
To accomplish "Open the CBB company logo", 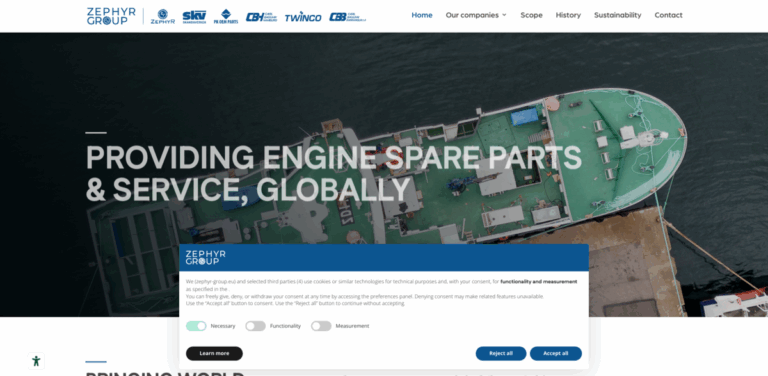I will tap(347, 17).
